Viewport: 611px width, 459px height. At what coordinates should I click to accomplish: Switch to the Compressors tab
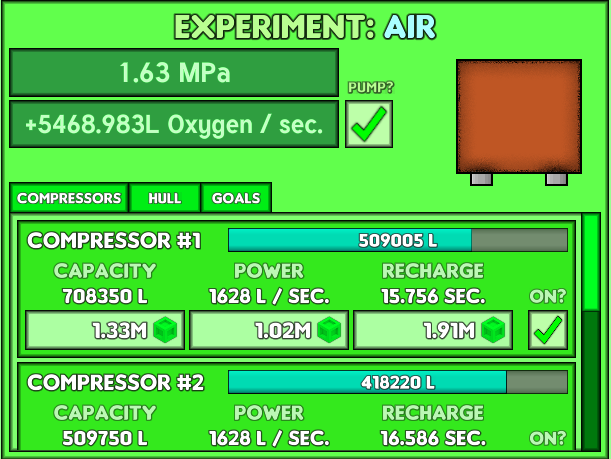coord(69,198)
